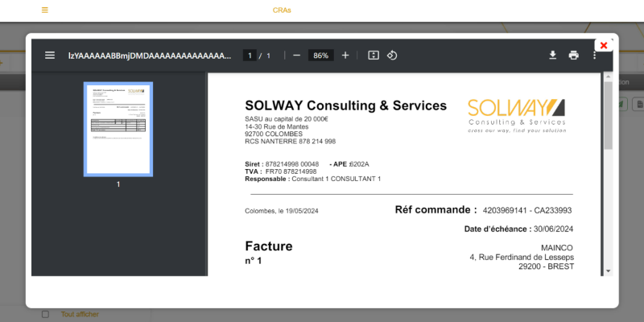Viewport: 644px width, 322px height.
Task: Check the Tout afficher checkbox
Action: coord(45,314)
